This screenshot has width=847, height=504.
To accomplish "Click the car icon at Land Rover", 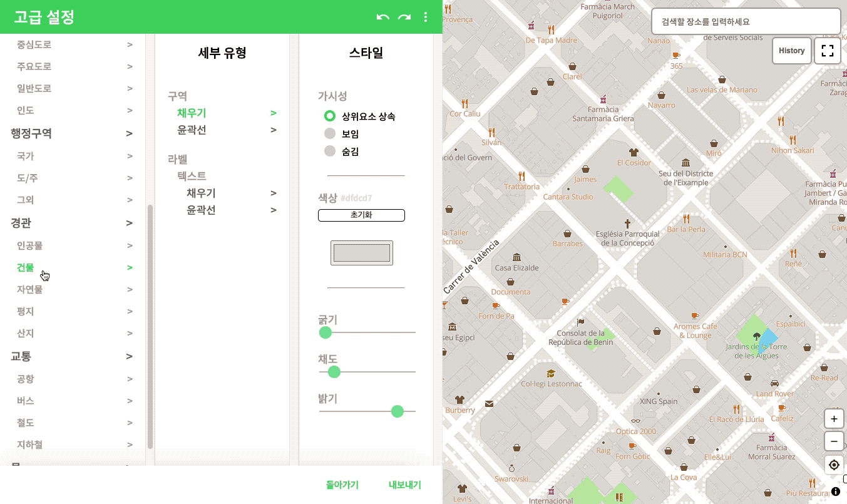I will click(774, 383).
